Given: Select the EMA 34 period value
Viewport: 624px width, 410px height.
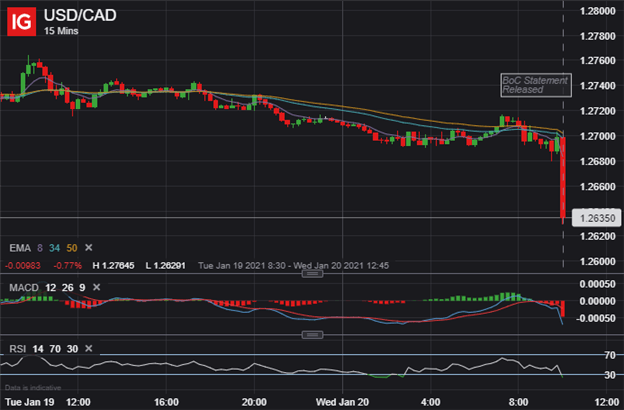Looking at the screenshot, I should tap(55, 248).
